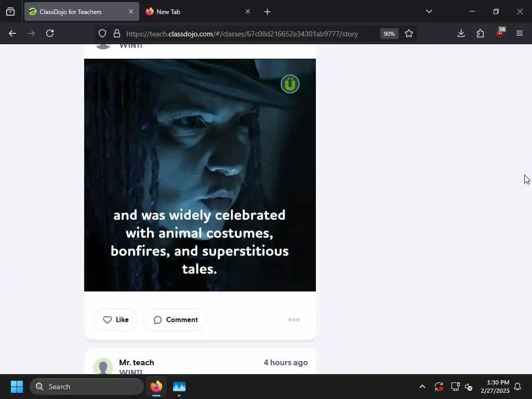
Task: Reload the current page
Action: tap(50, 34)
